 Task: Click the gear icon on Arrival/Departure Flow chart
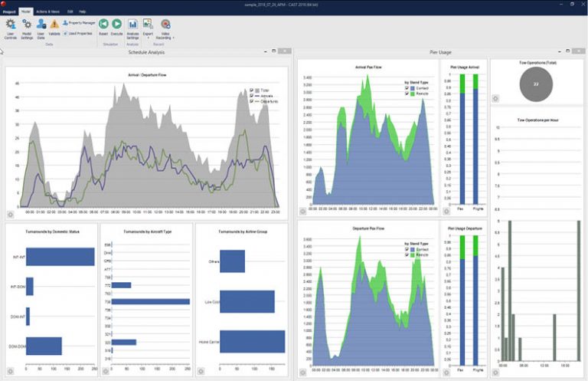click(11, 215)
